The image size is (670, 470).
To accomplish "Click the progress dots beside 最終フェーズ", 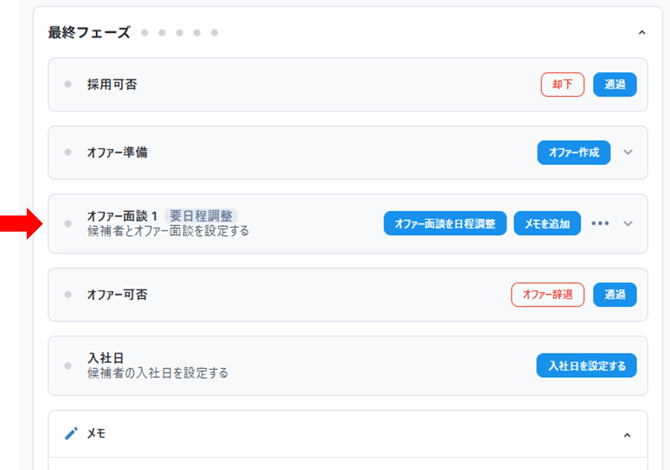I will [179, 33].
